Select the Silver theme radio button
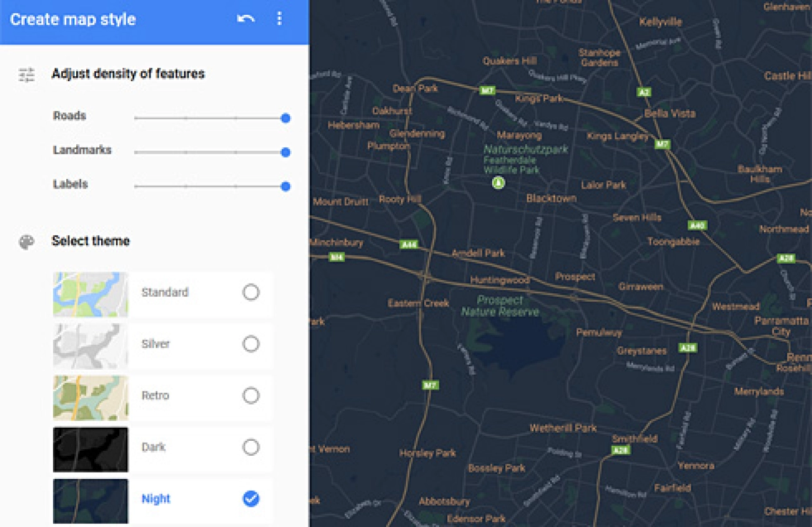812x527 pixels. (251, 344)
